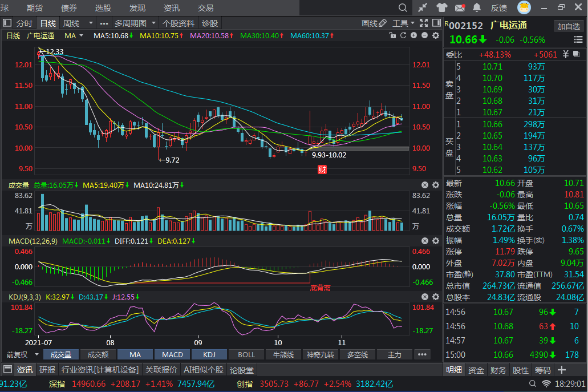Open the notification bell icon

coord(477,8)
